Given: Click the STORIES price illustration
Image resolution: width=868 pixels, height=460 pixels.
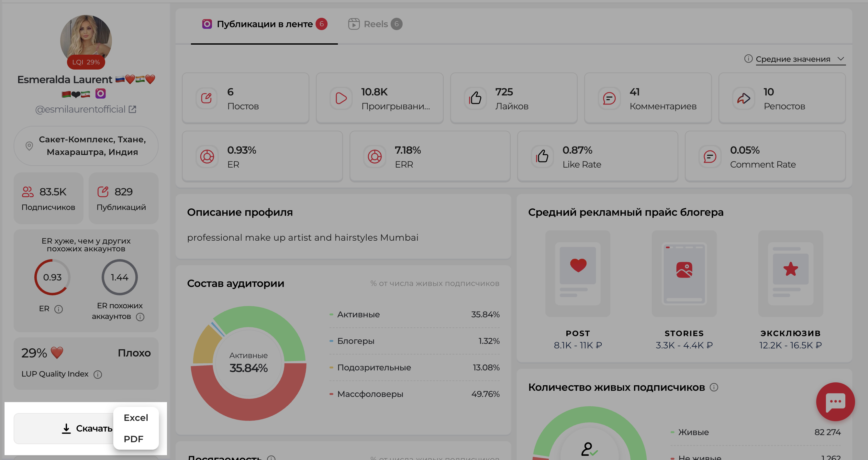Looking at the screenshot, I should 684,273.
